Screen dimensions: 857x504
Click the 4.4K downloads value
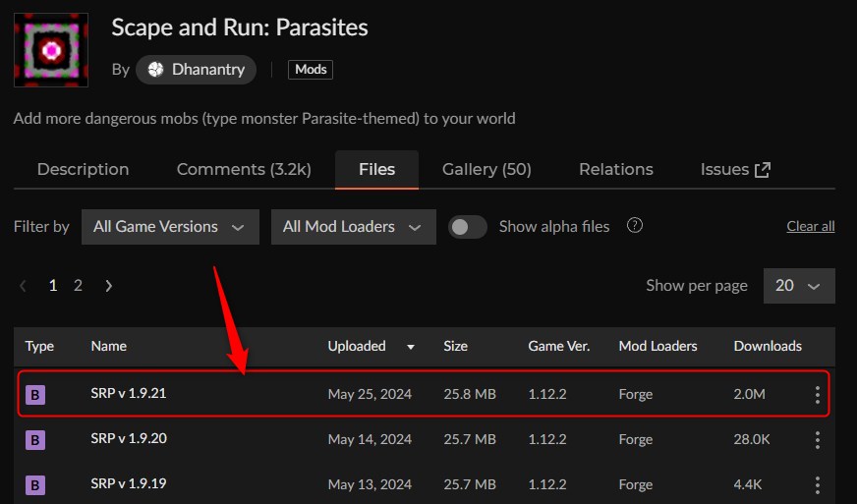coord(748,485)
